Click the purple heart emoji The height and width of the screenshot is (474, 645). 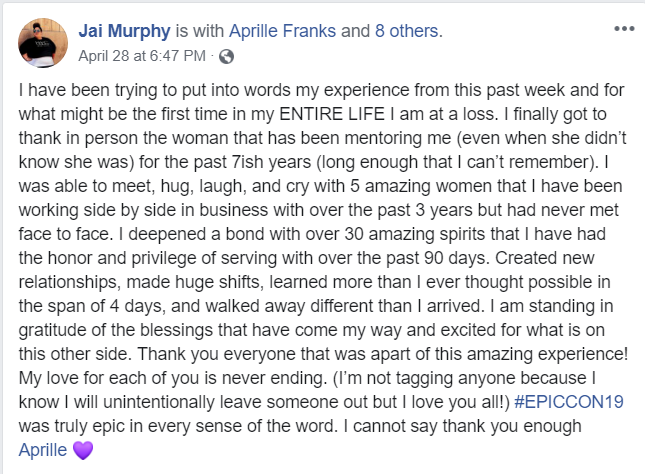pyautogui.click(x=83, y=450)
